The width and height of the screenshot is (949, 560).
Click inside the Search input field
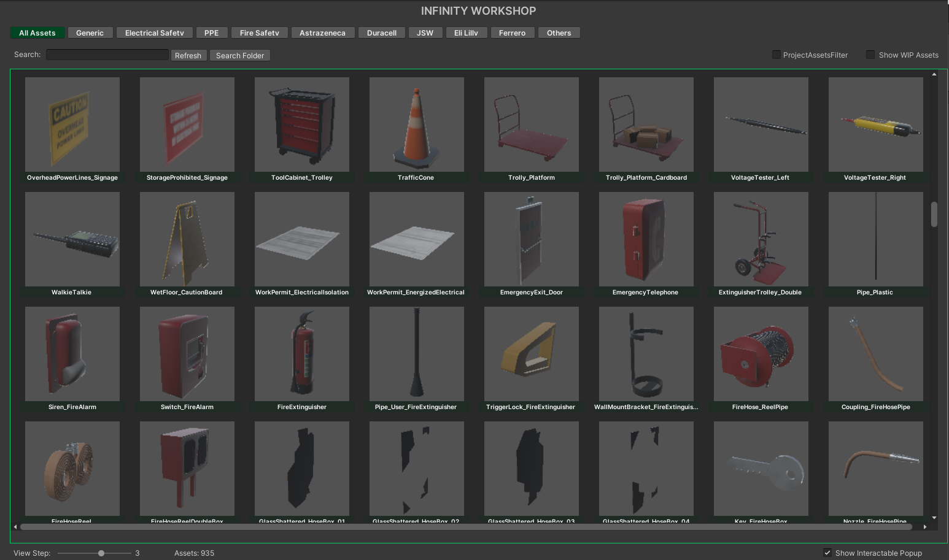click(x=107, y=55)
